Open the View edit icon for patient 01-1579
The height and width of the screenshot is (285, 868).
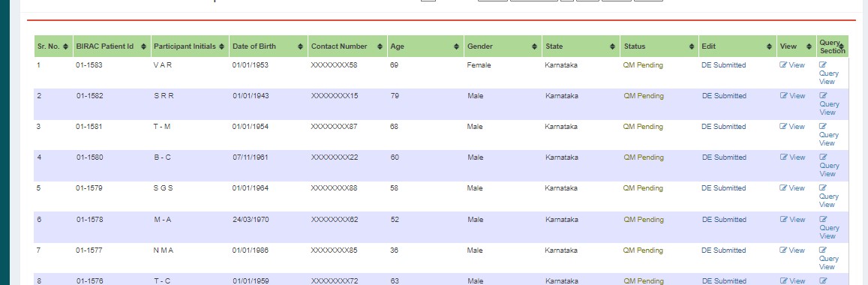pyautogui.click(x=783, y=188)
